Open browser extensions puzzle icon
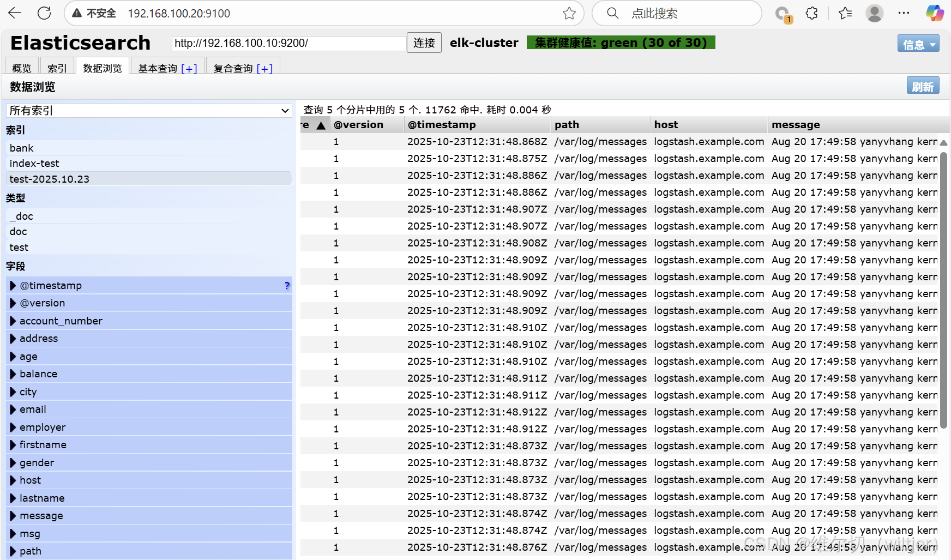 click(x=812, y=13)
